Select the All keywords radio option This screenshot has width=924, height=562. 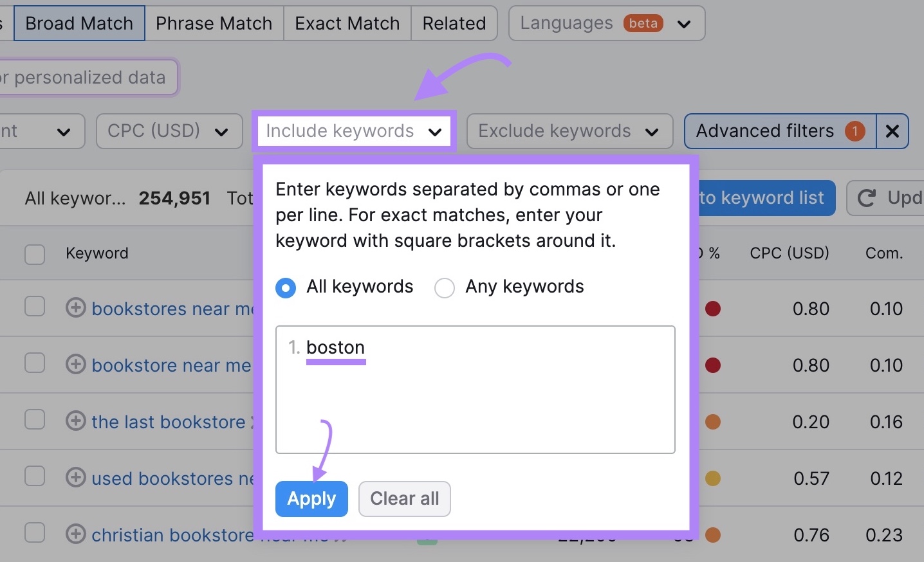[x=286, y=287]
